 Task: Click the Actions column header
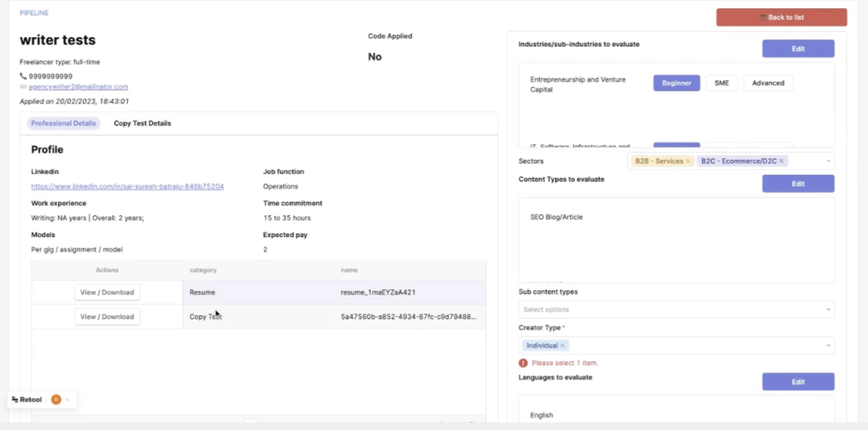point(107,270)
